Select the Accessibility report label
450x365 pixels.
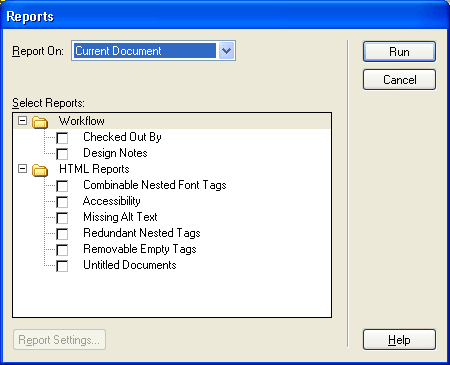pos(112,201)
